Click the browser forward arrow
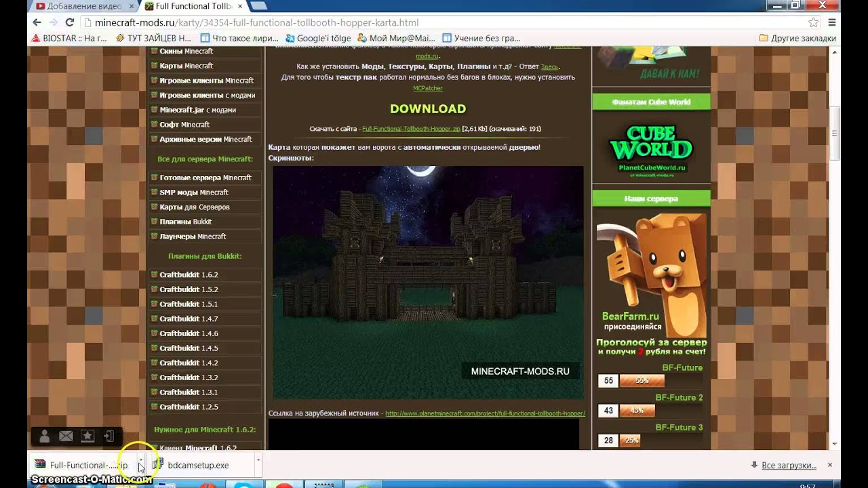The image size is (868, 488). pyautogui.click(x=53, y=22)
